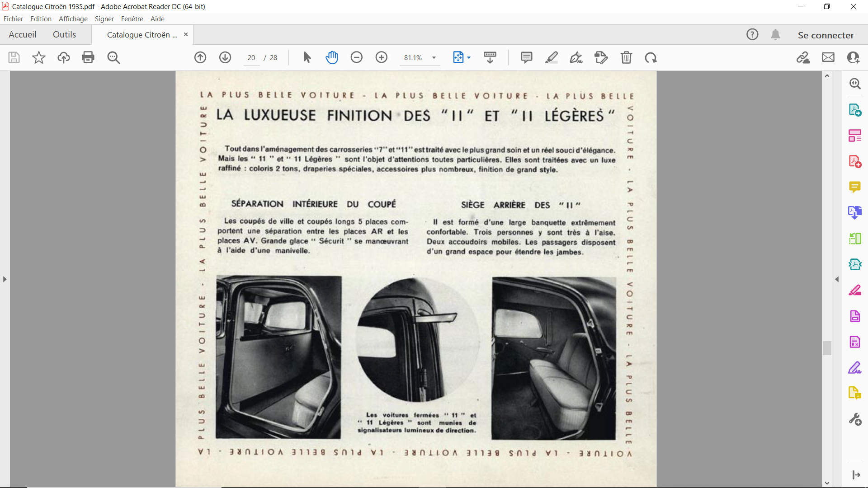Click the page number input field
This screenshot has height=488, width=868.
pyautogui.click(x=251, y=58)
